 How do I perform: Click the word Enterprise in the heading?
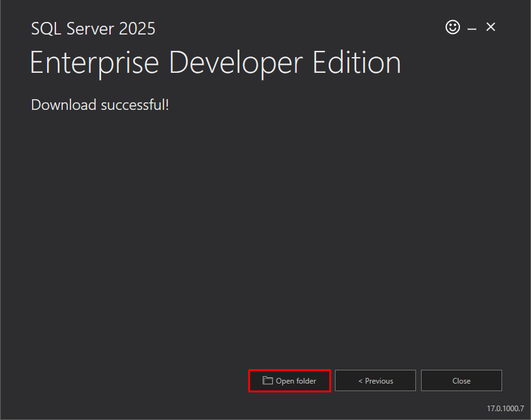click(x=94, y=63)
